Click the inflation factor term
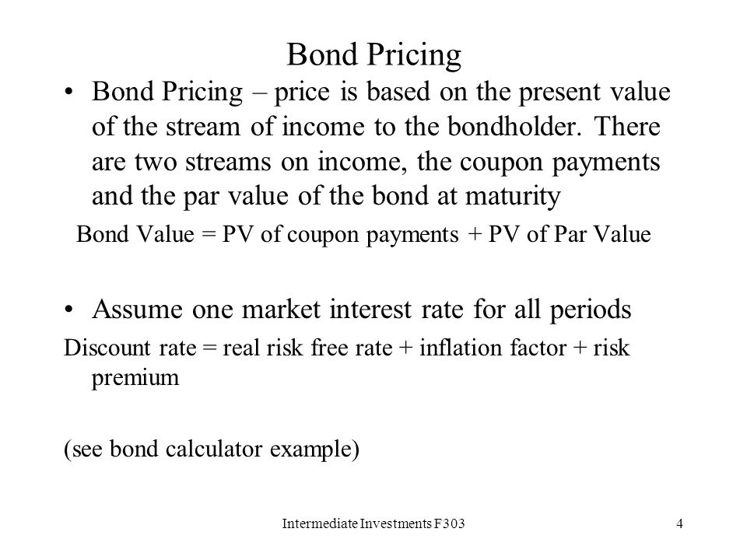747x560 pixels. click(x=493, y=348)
